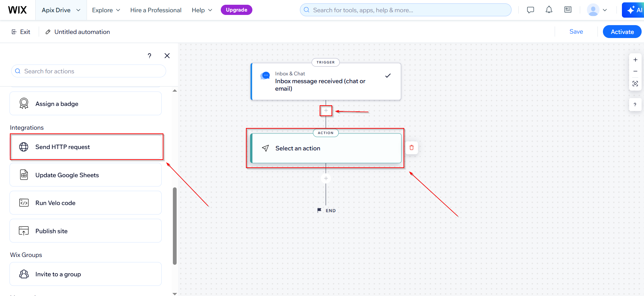The height and width of the screenshot is (296, 644).
Task: Click the actions panel scrollbar thumb
Action: click(x=175, y=226)
